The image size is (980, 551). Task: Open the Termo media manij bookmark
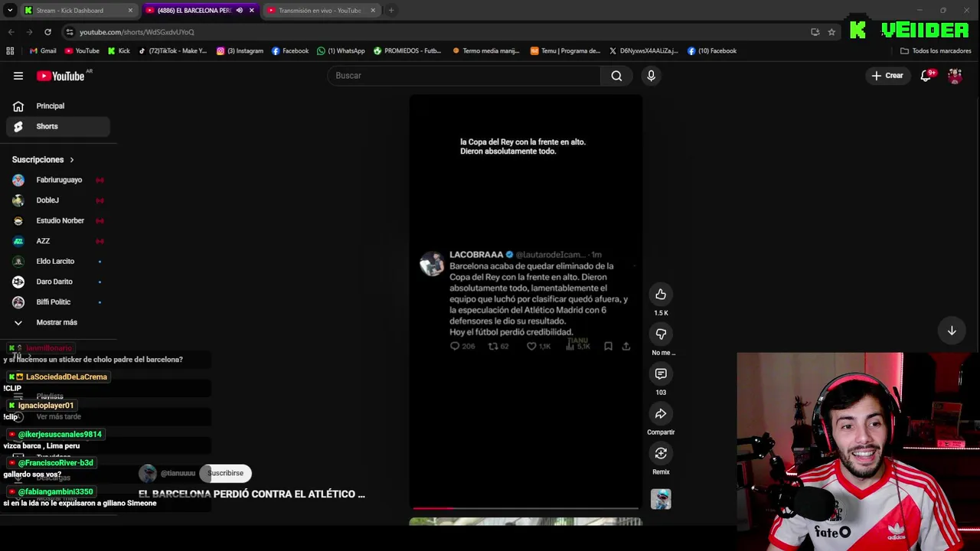coord(486,51)
